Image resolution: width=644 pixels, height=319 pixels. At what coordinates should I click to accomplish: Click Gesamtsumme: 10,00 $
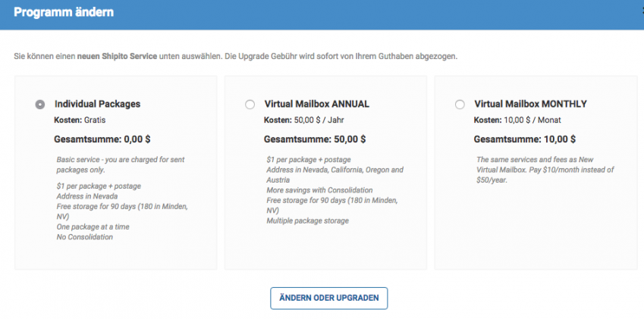[x=524, y=139]
